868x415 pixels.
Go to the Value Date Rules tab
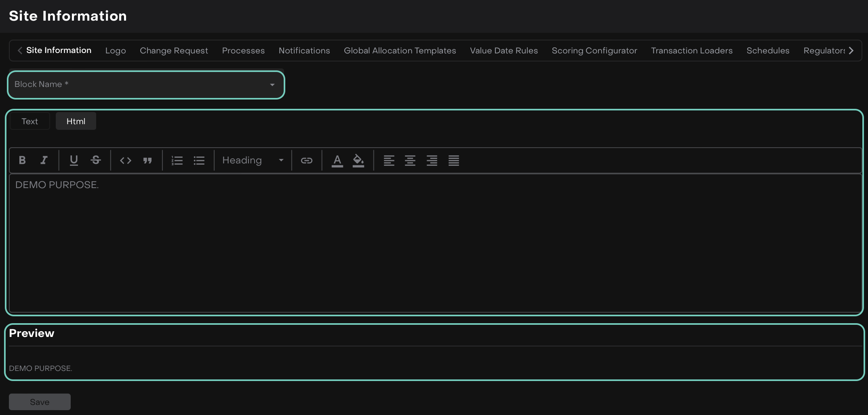coord(504,51)
